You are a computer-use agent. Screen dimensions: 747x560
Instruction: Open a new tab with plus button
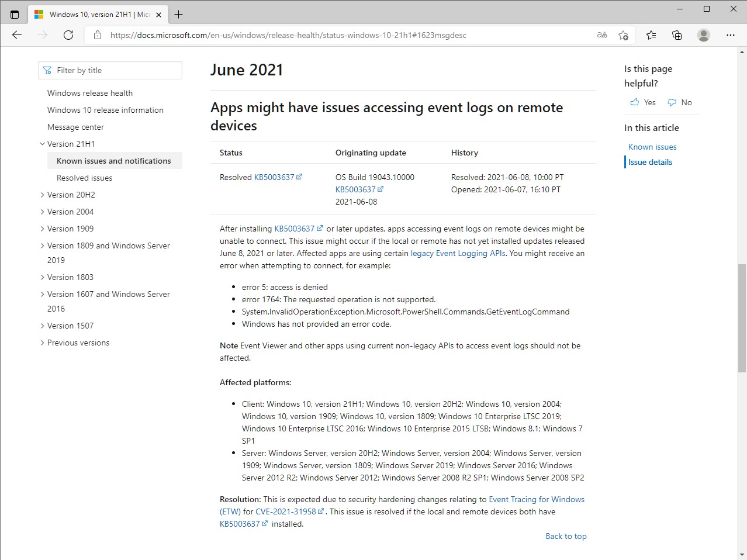(x=179, y=15)
